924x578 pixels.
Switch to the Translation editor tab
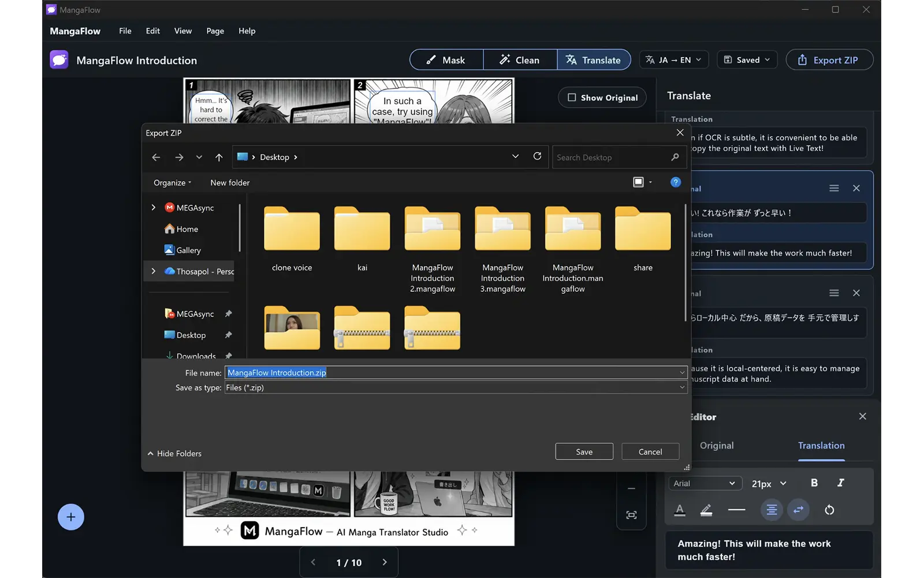point(821,446)
